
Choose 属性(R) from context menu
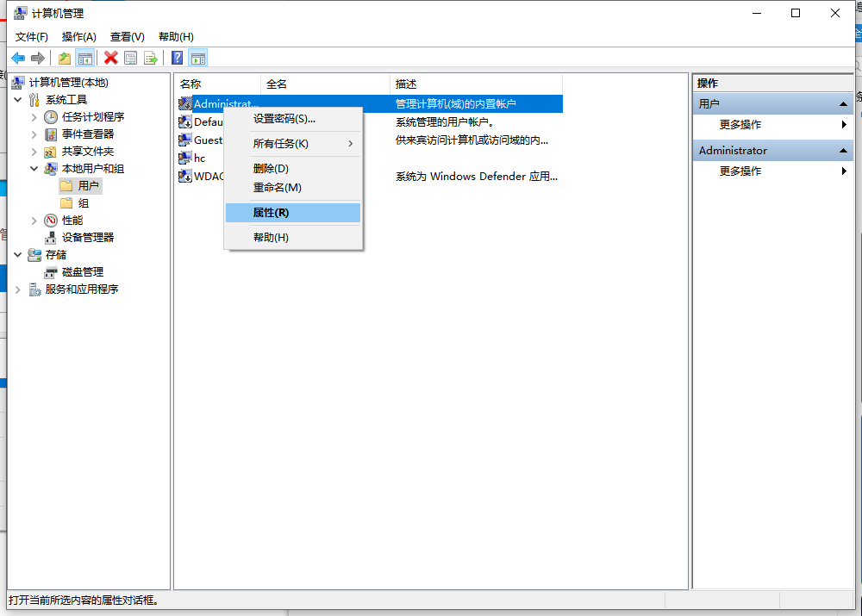[293, 213]
